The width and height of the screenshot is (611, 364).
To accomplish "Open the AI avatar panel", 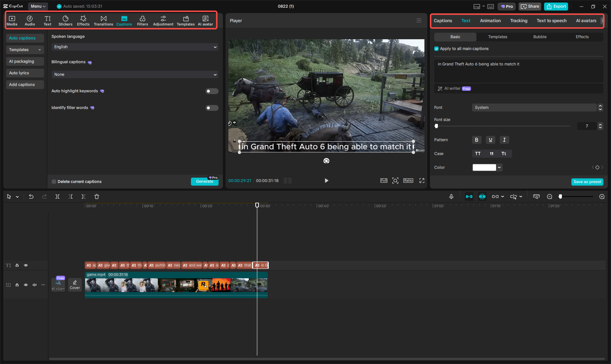I will click(205, 20).
